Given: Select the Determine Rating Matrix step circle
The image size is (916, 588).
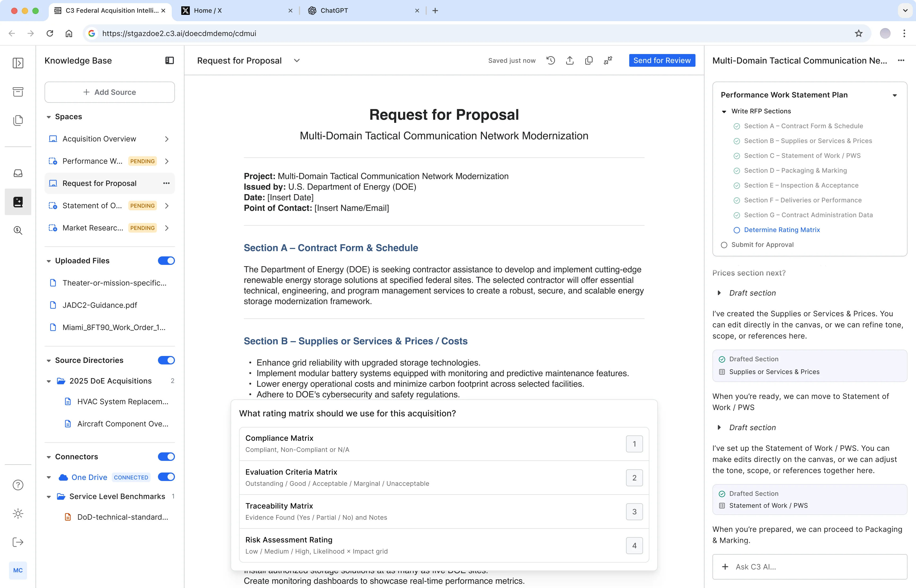Looking at the screenshot, I should pos(737,230).
